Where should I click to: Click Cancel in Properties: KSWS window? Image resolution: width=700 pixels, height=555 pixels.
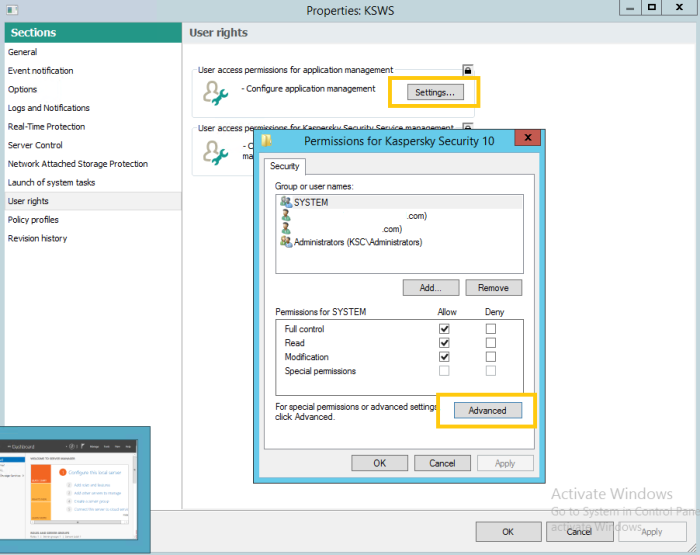(579, 532)
